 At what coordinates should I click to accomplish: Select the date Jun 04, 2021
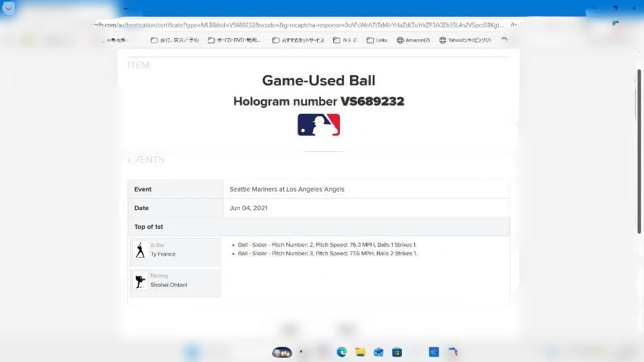pyautogui.click(x=249, y=208)
